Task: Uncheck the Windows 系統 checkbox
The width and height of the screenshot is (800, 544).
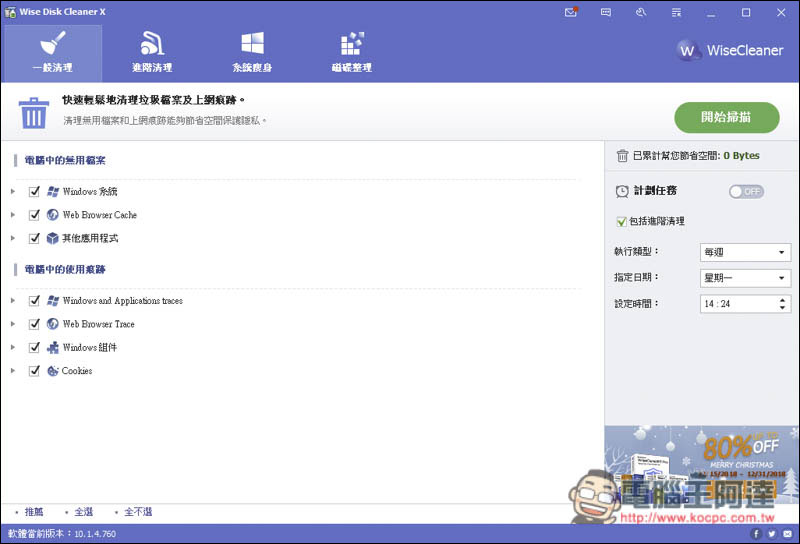Action: click(x=34, y=191)
